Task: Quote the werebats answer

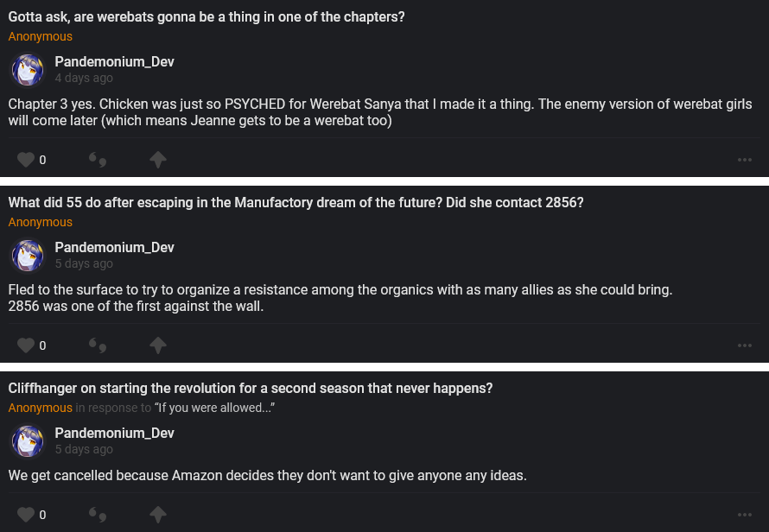Action: point(98,160)
